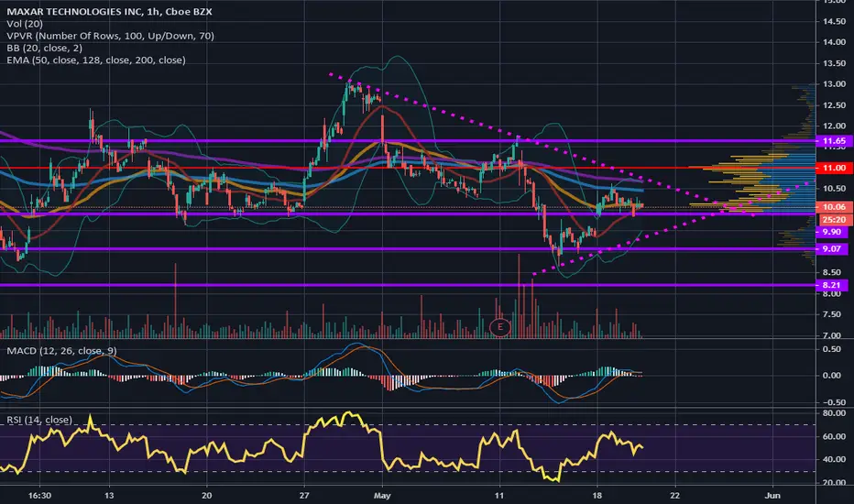Click the '13' date axis label

click(109, 495)
